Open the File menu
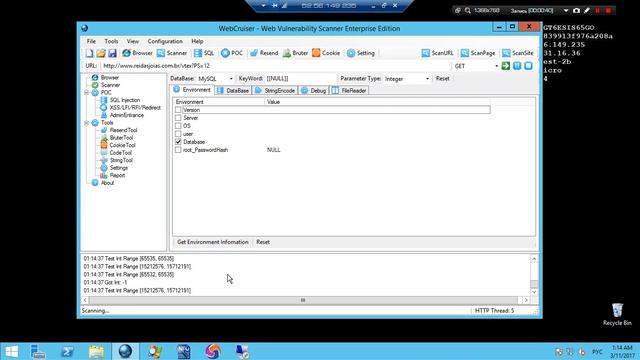The image size is (640, 360). click(91, 41)
